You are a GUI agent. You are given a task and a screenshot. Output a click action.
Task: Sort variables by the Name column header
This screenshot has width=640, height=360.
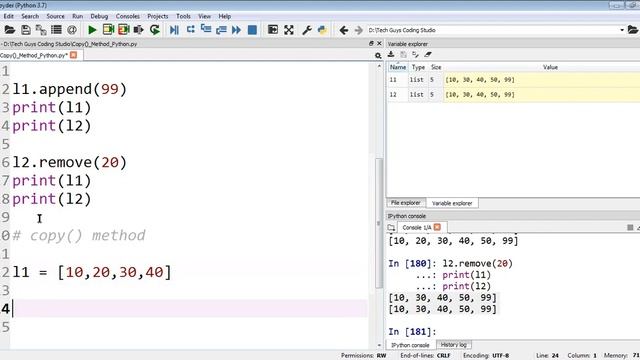point(398,67)
